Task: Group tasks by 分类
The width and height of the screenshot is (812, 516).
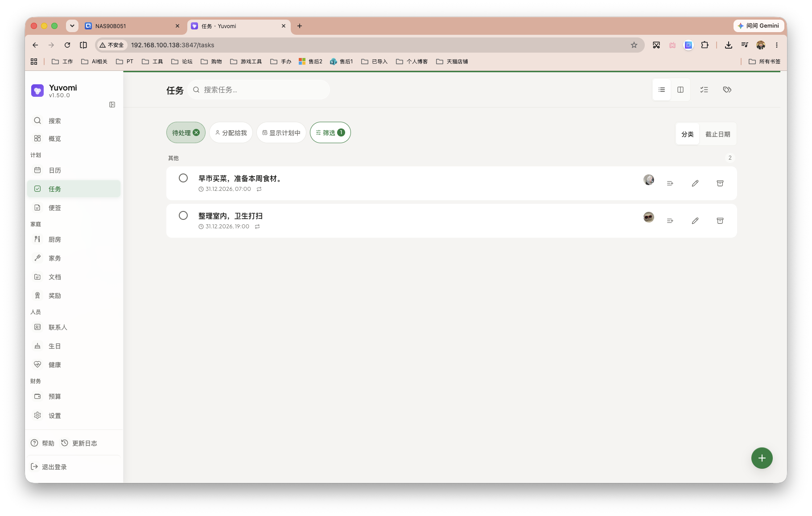Action: tap(688, 134)
